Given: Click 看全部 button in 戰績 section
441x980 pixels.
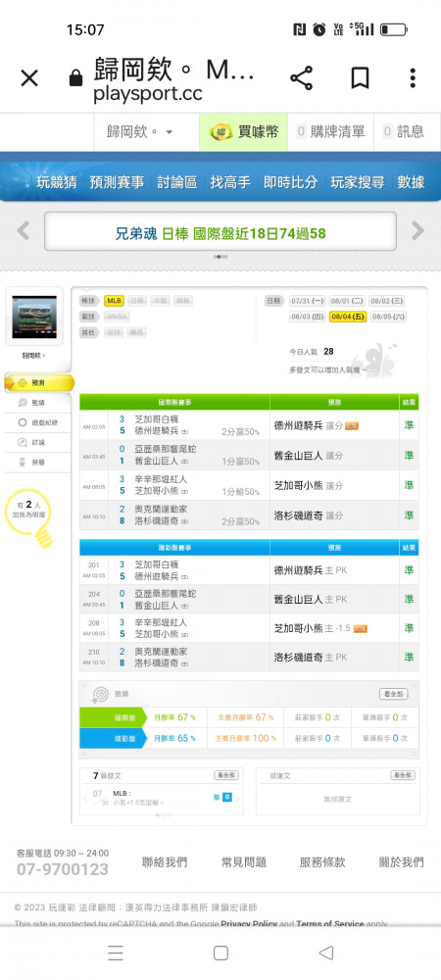Looking at the screenshot, I should click(x=394, y=695).
